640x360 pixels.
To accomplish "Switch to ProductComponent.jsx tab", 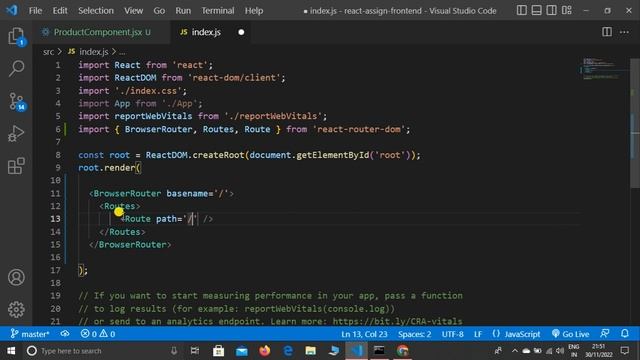I will point(102,32).
